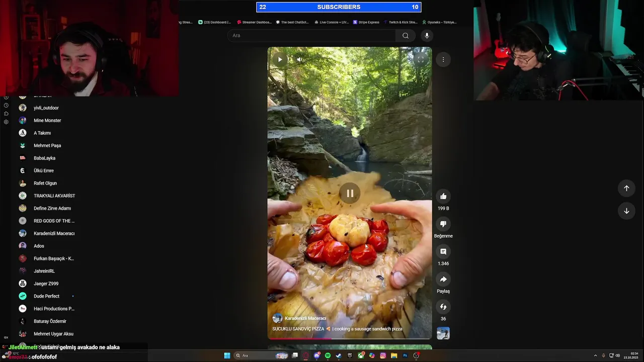Click the Paylaş share arrow icon
The height and width of the screenshot is (362, 644).
(443, 280)
